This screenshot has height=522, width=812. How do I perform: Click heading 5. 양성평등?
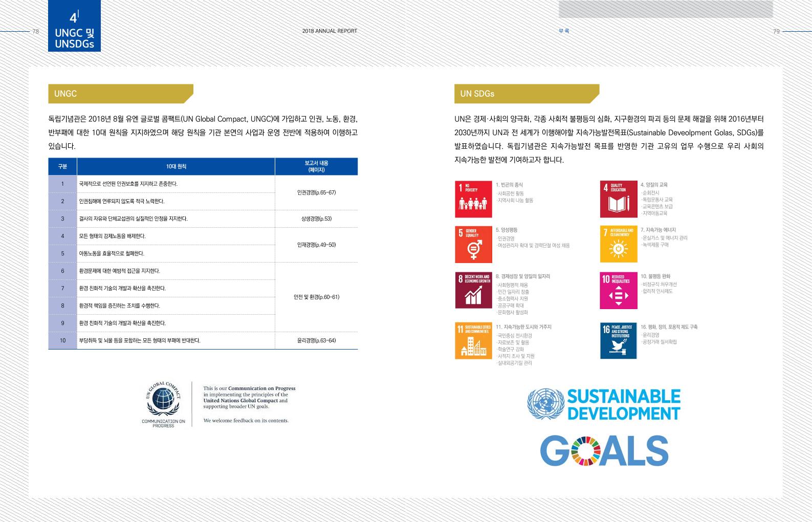pyautogui.click(x=507, y=230)
